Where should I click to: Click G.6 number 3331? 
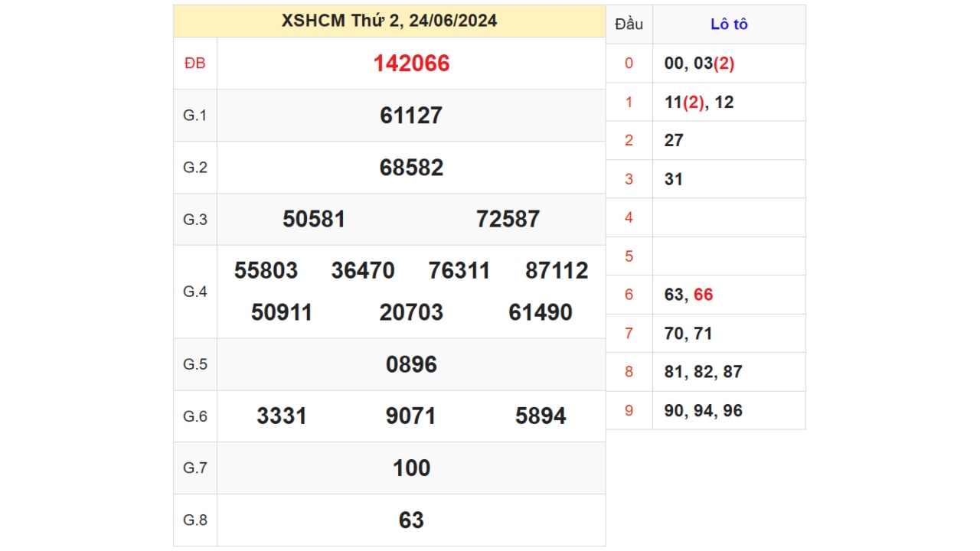(x=282, y=416)
